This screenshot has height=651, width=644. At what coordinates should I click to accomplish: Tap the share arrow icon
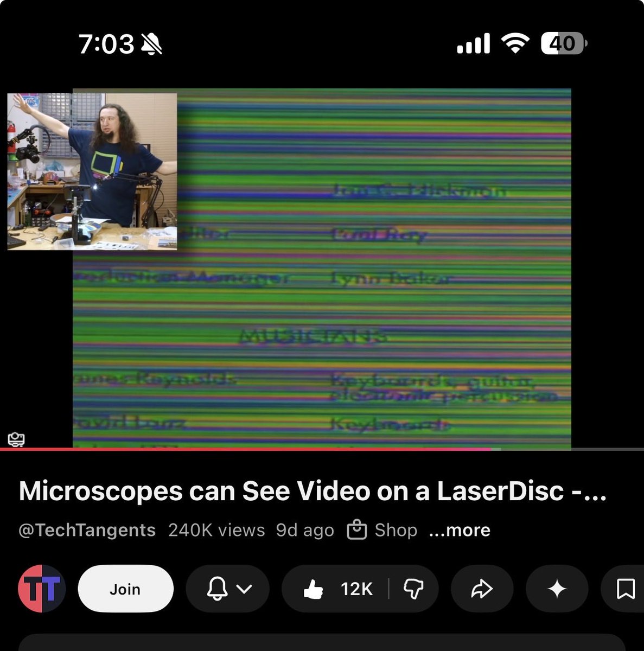pyautogui.click(x=482, y=589)
